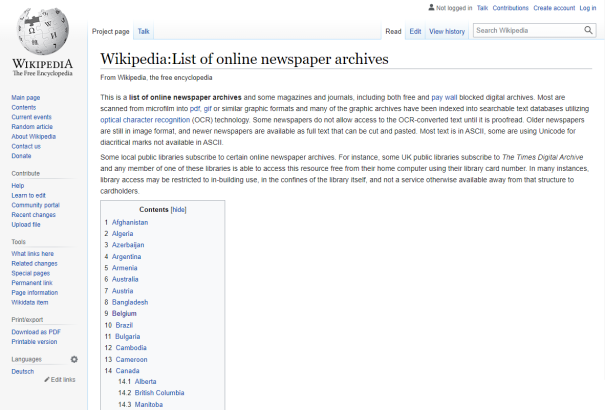Open Wikidata item link
The height and width of the screenshot is (410, 605).
(30, 302)
